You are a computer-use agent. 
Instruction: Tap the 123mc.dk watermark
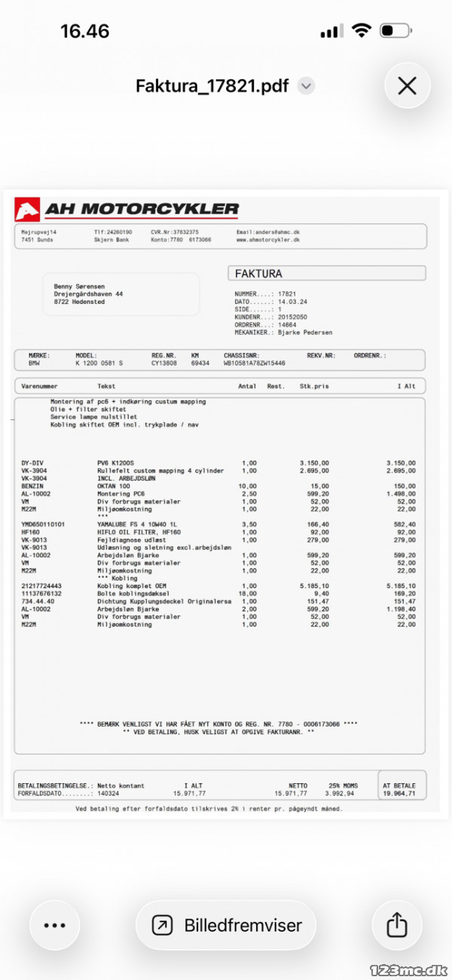click(412, 968)
